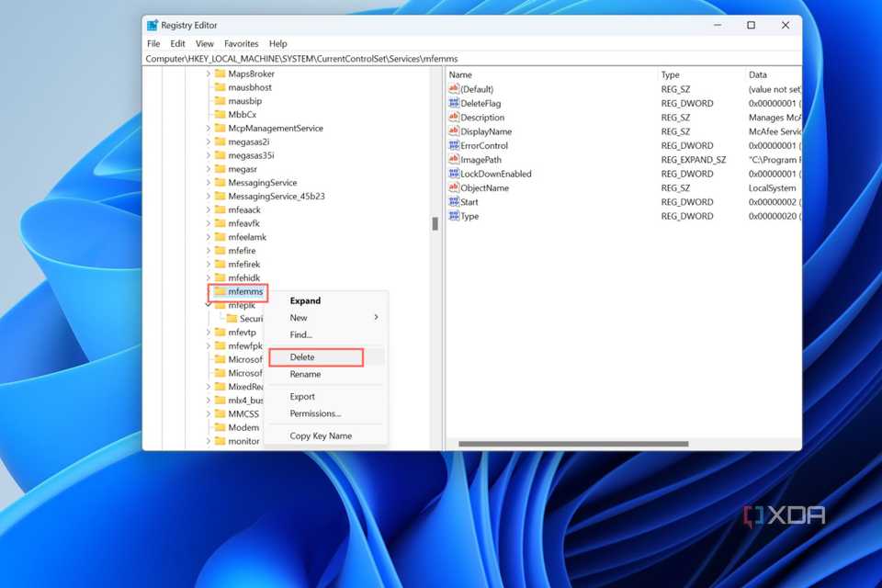Click the MessagingService_45b23 folder icon

220,196
